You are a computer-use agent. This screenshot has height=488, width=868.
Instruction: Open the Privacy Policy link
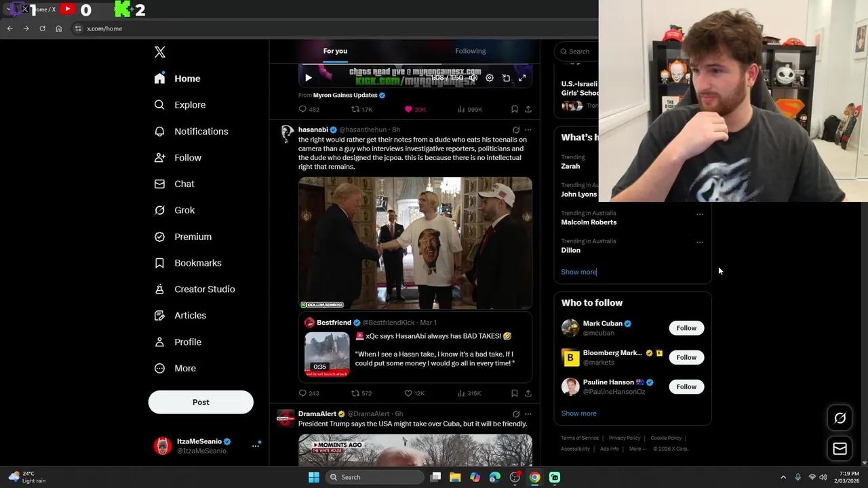click(625, 438)
